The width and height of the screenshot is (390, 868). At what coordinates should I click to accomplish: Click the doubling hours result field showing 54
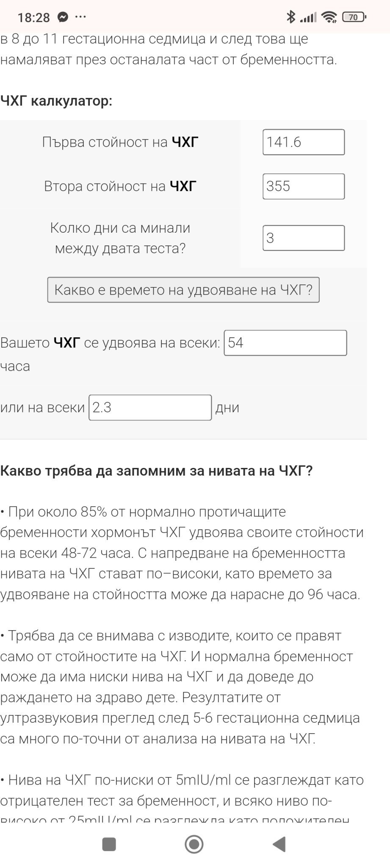[x=285, y=343]
